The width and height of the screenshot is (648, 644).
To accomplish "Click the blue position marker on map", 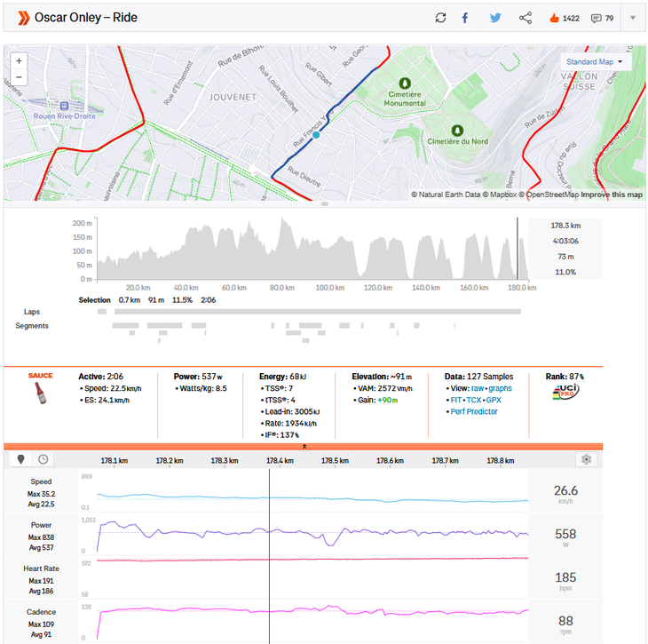I will (316, 135).
